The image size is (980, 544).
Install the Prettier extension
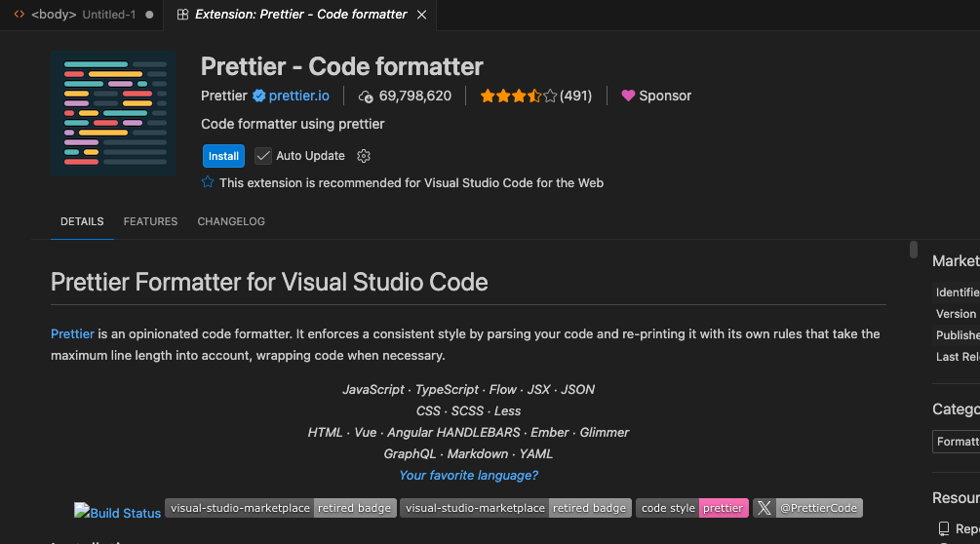tap(223, 156)
